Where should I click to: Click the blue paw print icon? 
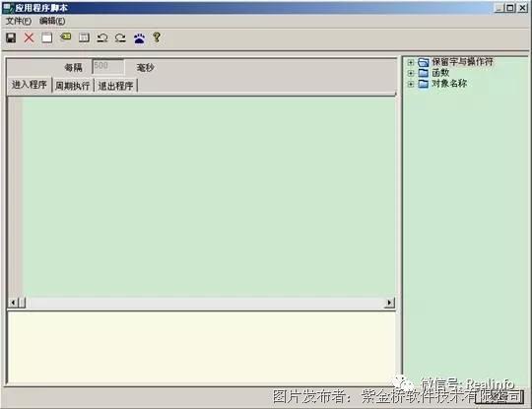pyautogui.click(x=139, y=38)
